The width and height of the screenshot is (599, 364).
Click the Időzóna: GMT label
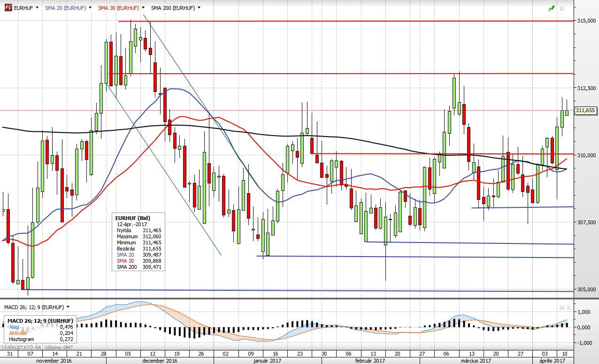59,347
